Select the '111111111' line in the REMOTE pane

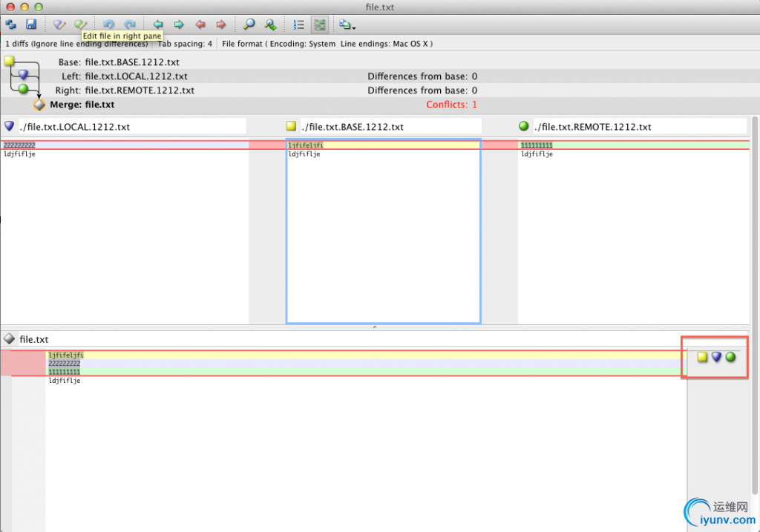(634, 145)
